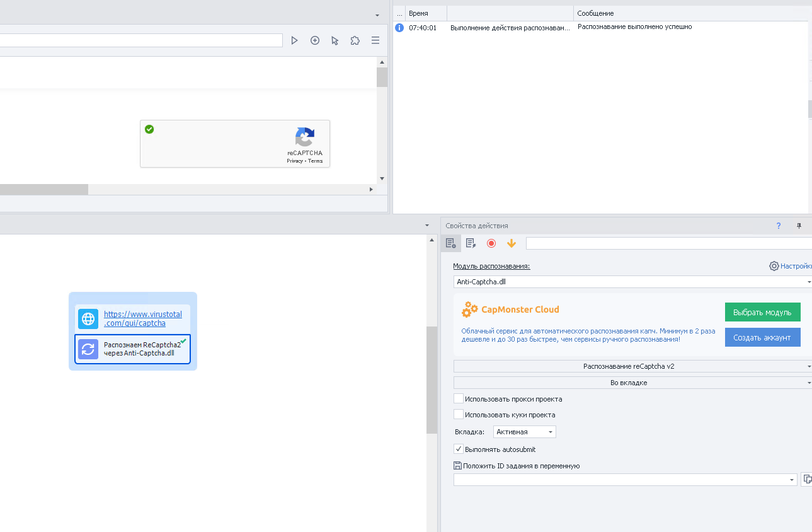Open the 'Активная' tab dropdown

click(525, 432)
